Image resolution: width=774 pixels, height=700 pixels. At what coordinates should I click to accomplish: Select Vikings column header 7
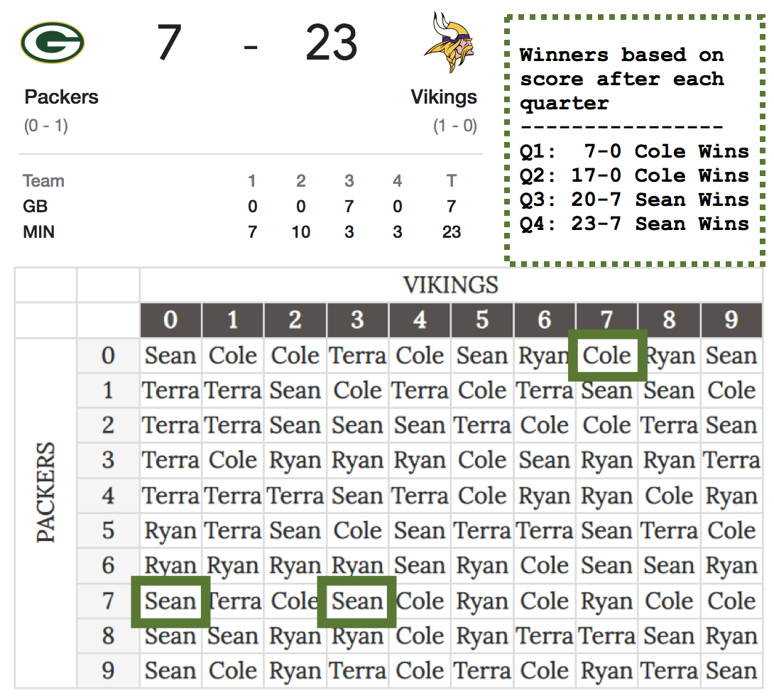606,320
